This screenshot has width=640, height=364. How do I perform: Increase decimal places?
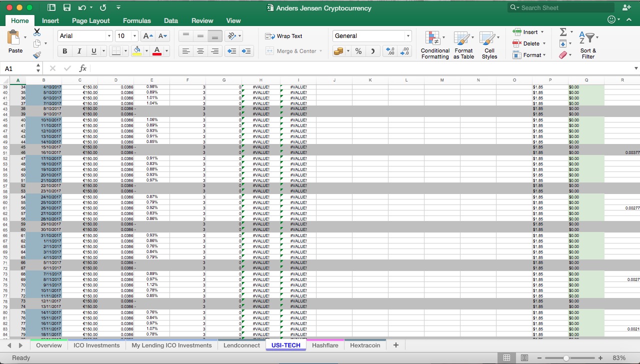pos(390,51)
